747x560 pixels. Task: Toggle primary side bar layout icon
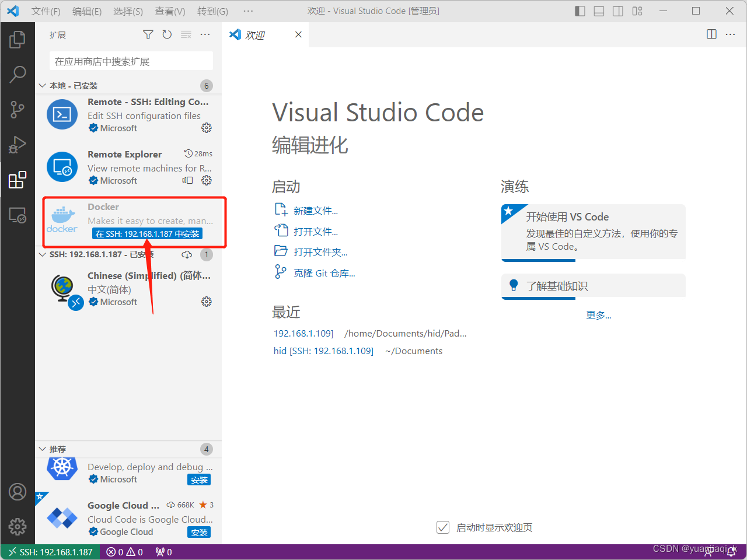point(580,11)
